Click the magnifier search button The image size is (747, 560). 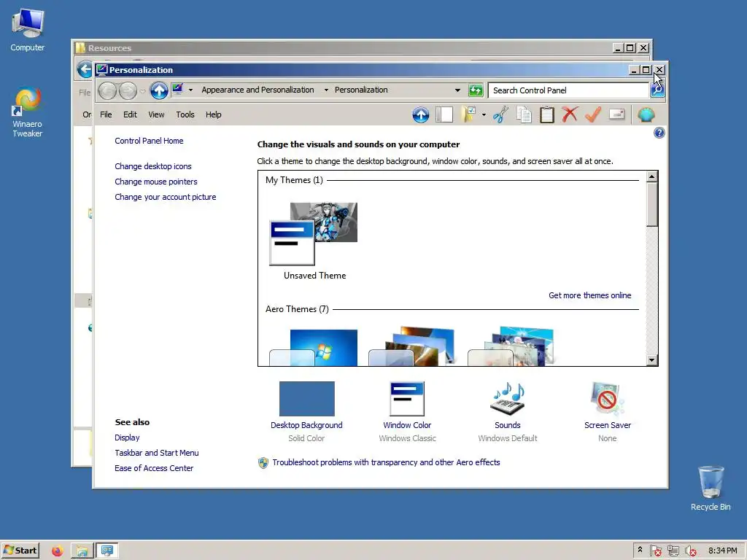[657, 90]
